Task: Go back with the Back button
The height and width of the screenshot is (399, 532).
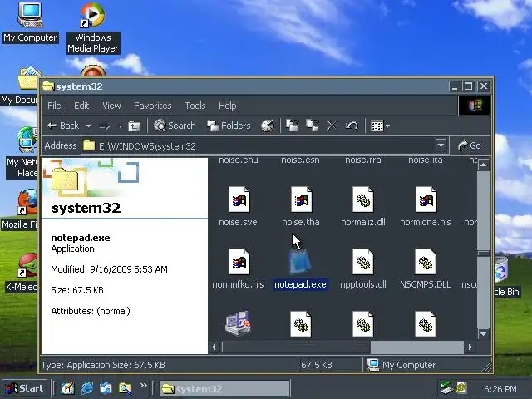Action: tap(63, 126)
